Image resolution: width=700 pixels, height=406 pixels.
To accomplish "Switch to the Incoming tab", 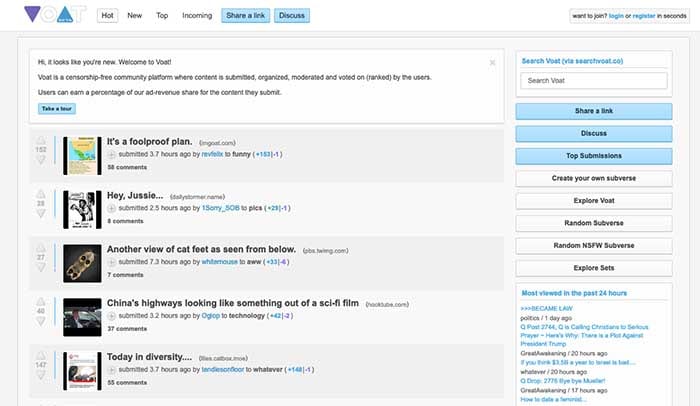I will [x=197, y=15].
